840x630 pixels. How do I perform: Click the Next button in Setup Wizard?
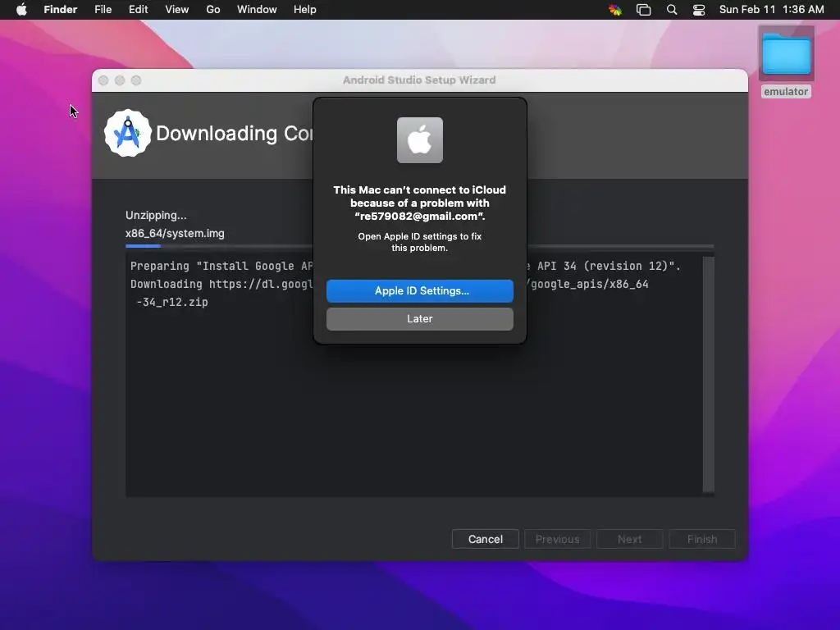[x=629, y=539]
